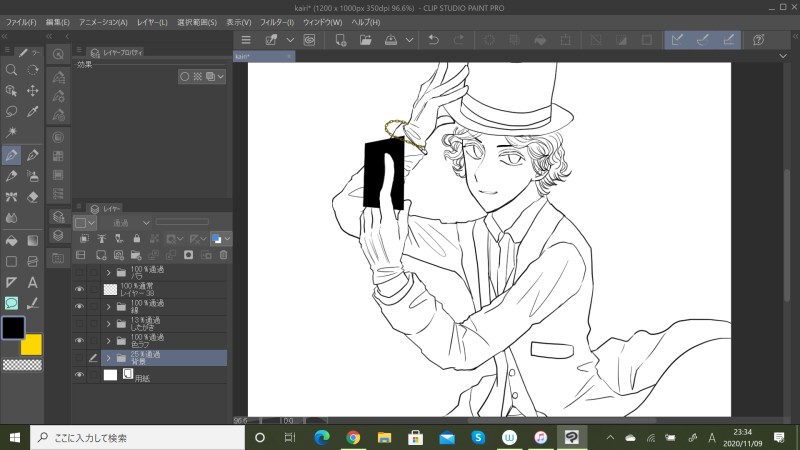
Task: Select the Ruler tool
Action: (x=11, y=283)
